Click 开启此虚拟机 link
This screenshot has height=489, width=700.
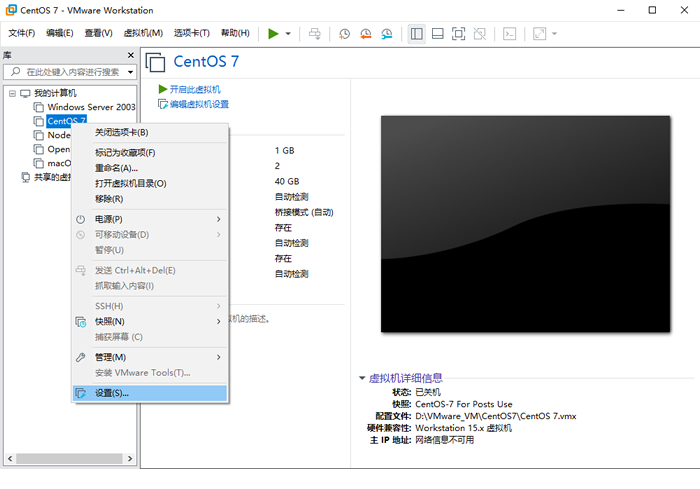(x=195, y=89)
